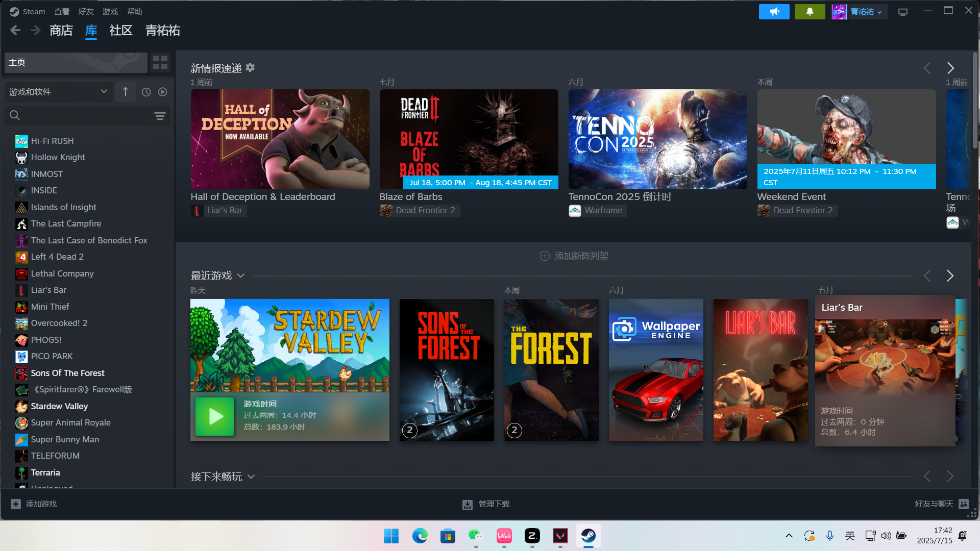The image size is (980, 551).
Task: Expand the play next shelf dropdown
Action: [251, 477]
